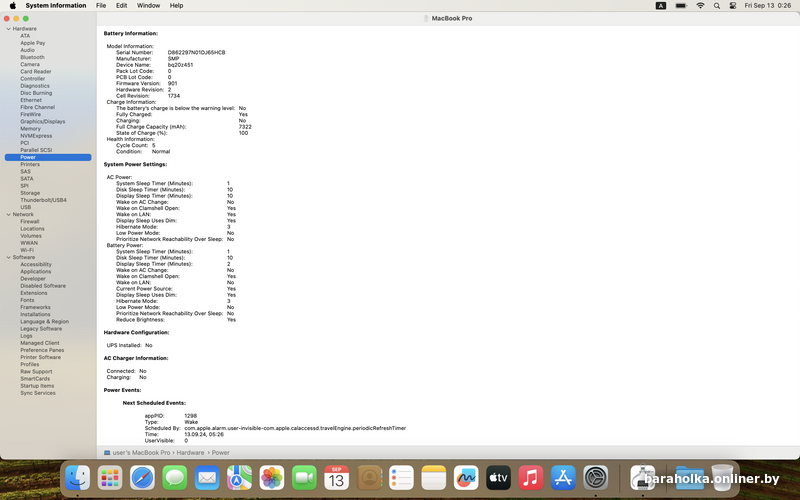This screenshot has width=800, height=500.
Task: Open Finder from the Dock
Action: pyautogui.click(x=78, y=478)
